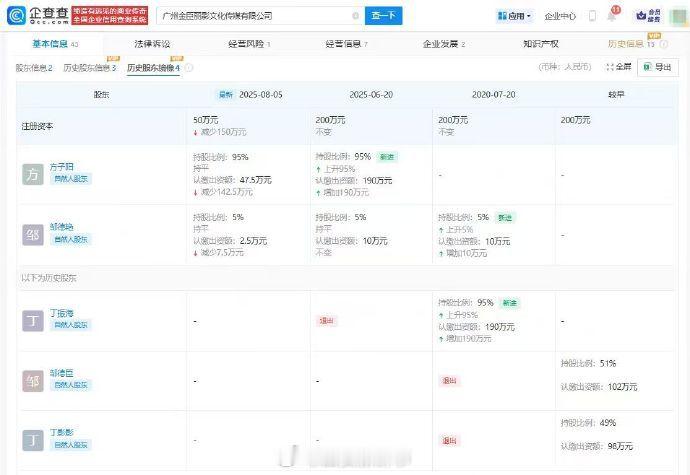This screenshot has height=475, width=690.
Task: Click the 币种：人民币 label
Action: point(565,67)
